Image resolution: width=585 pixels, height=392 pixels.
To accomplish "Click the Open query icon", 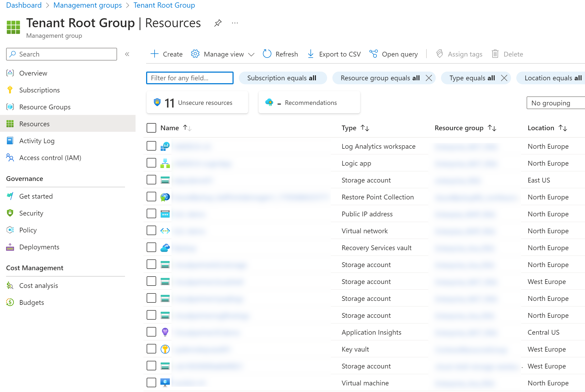I will [373, 54].
